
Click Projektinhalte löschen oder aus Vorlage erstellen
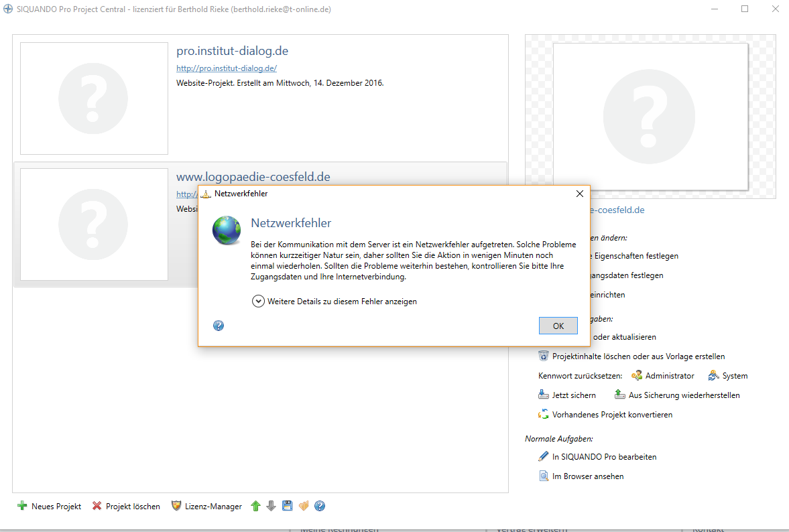tap(639, 356)
